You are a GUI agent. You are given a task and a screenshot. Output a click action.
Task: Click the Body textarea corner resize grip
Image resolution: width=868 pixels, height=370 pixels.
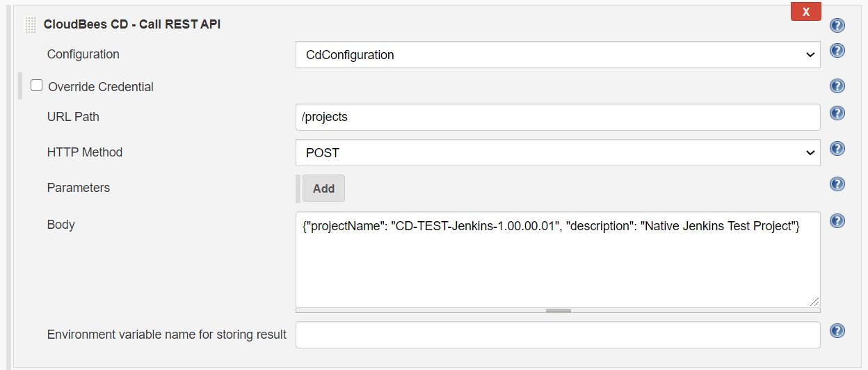[814, 301]
